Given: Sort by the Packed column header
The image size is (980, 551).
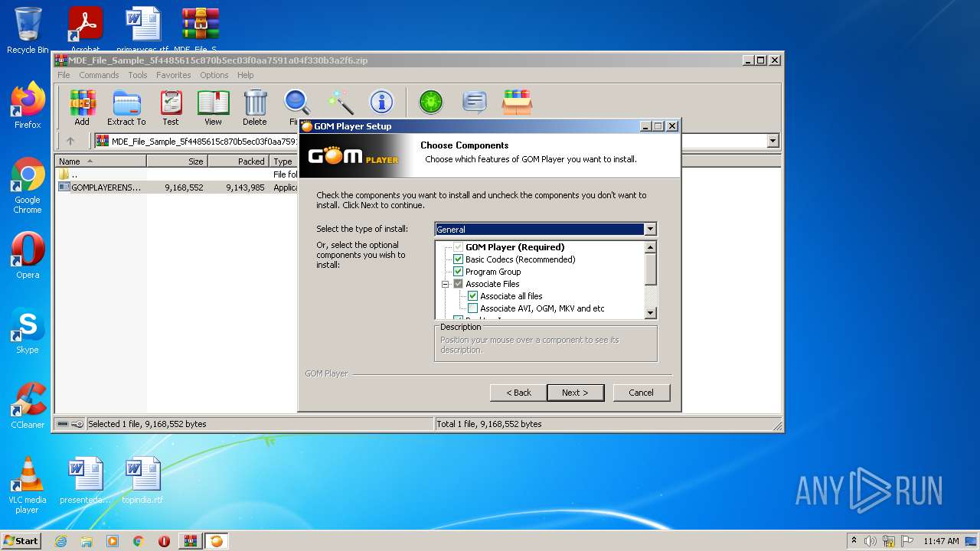Looking at the screenshot, I should click(x=238, y=161).
